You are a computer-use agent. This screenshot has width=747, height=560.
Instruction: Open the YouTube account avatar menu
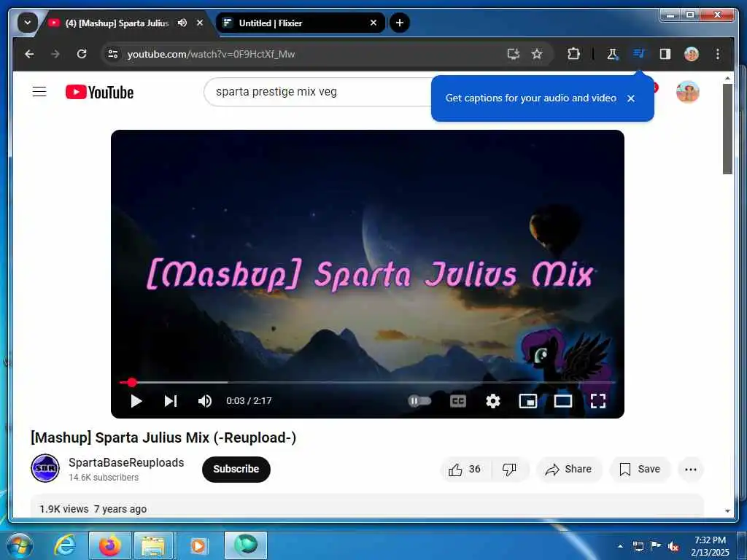687,92
